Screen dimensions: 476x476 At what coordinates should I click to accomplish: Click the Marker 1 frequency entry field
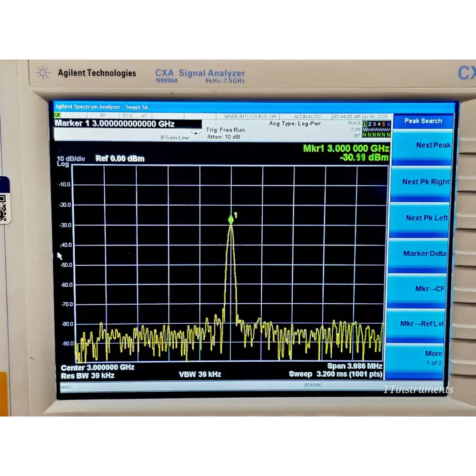point(128,124)
